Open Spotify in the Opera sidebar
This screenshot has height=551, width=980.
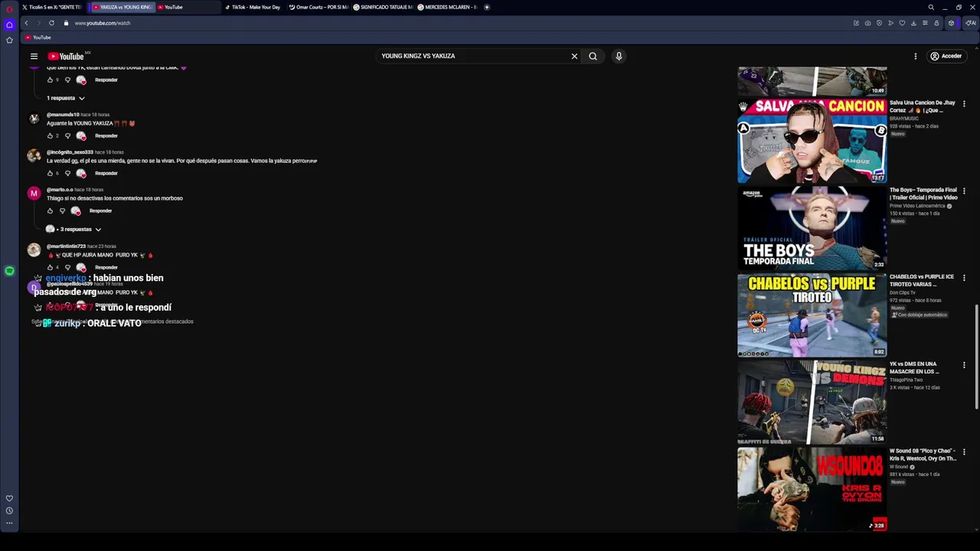(9, 271)
